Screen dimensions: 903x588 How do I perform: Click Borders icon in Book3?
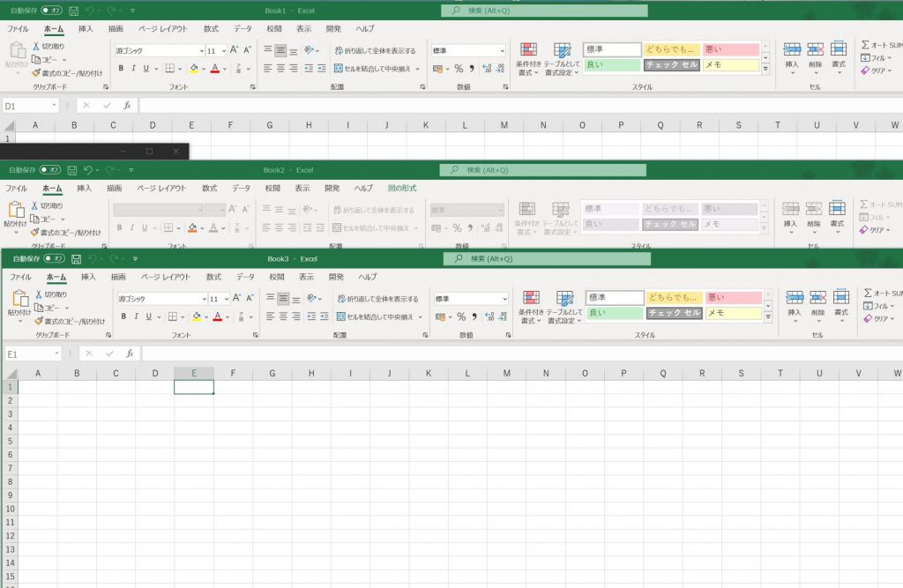(x=172, y=316)
